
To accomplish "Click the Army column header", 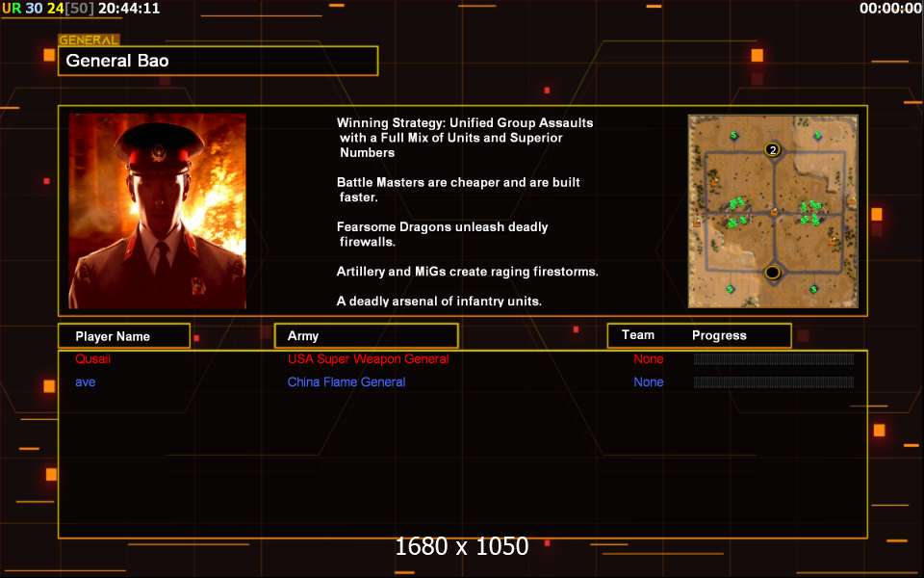I will (366, 335).
